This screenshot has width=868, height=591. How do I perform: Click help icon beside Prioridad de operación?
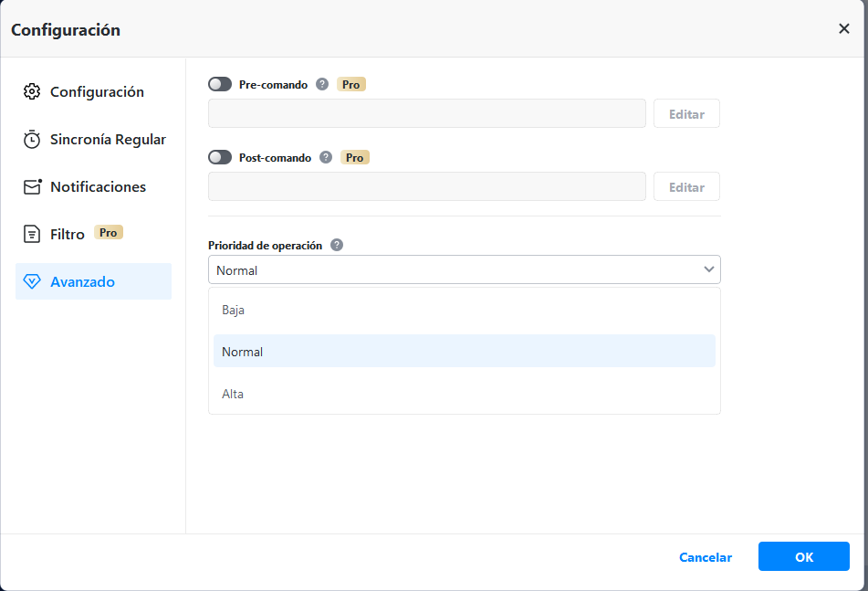(x=337, y=245)
